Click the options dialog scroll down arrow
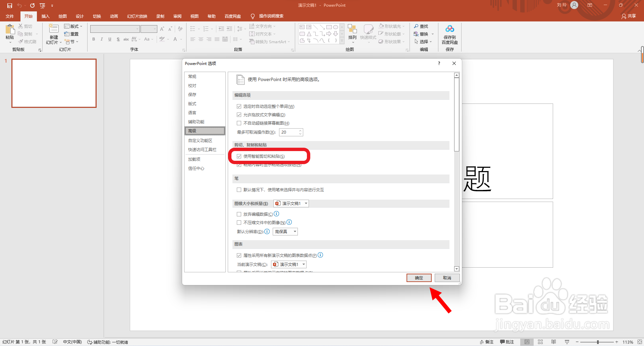The height and width of the screenshot is (346, 644). (457, 269)
